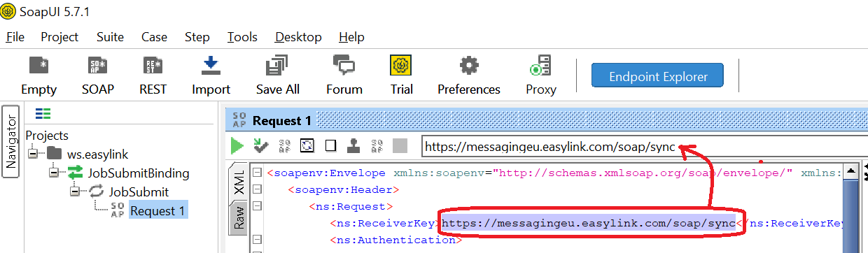Viewport: 868px width, 253px height.
Task: Open the Help menu
Action: click(x=351, y=37)
